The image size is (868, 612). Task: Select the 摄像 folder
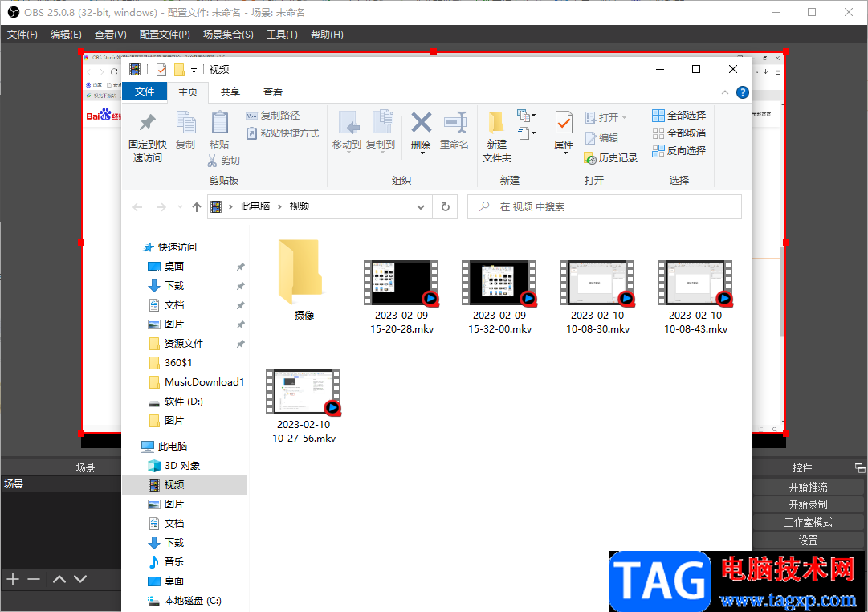304,280
